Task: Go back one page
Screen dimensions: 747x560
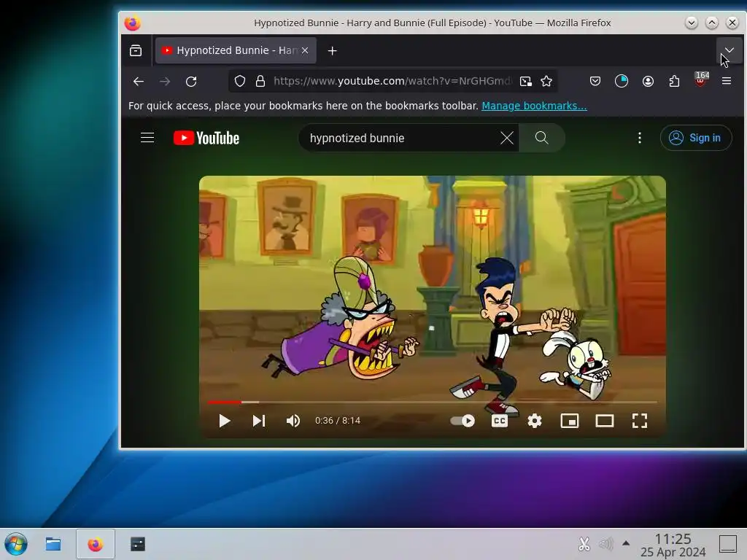Action: (x=139, y=82)
